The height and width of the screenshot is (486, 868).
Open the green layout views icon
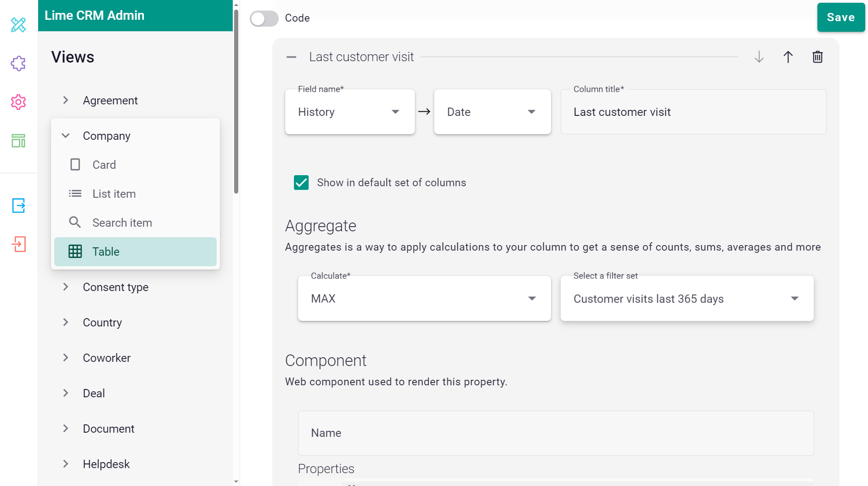tap(18, 141)
